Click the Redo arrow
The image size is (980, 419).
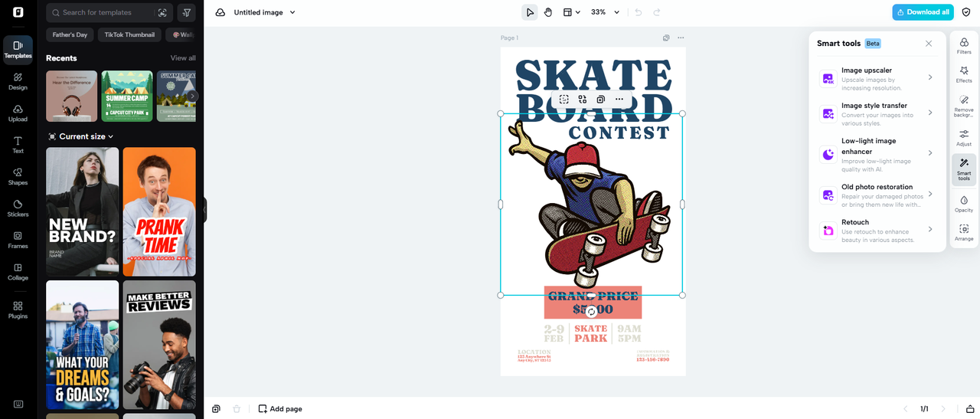coord(657,12)
